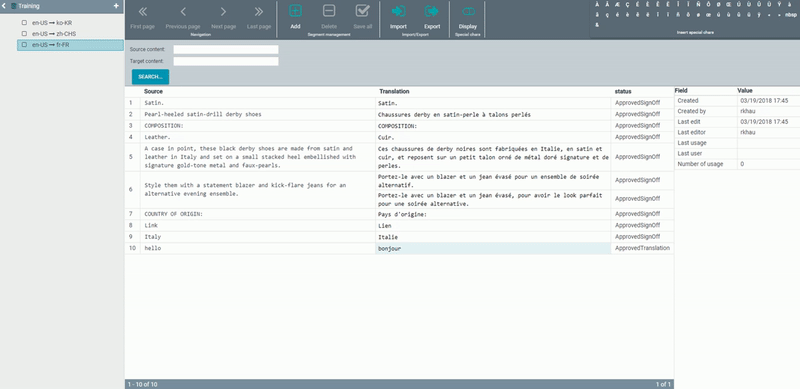Click source 'Leather.' in row 4
The height and width of the screenshot is (389, 800).
coord(258,137)
